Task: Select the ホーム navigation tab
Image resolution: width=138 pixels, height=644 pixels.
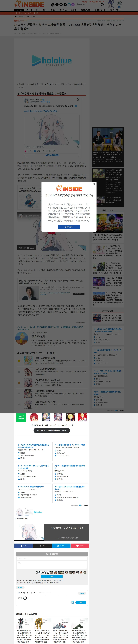Action: [x=19, y=10]
